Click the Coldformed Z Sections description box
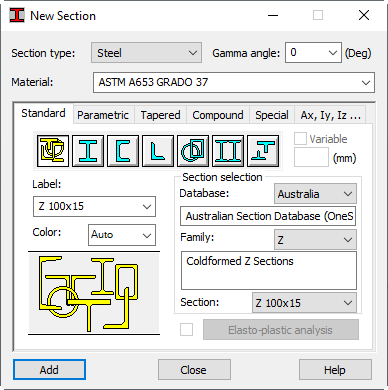Screen dimensions: 388x390 pos(269,270)
